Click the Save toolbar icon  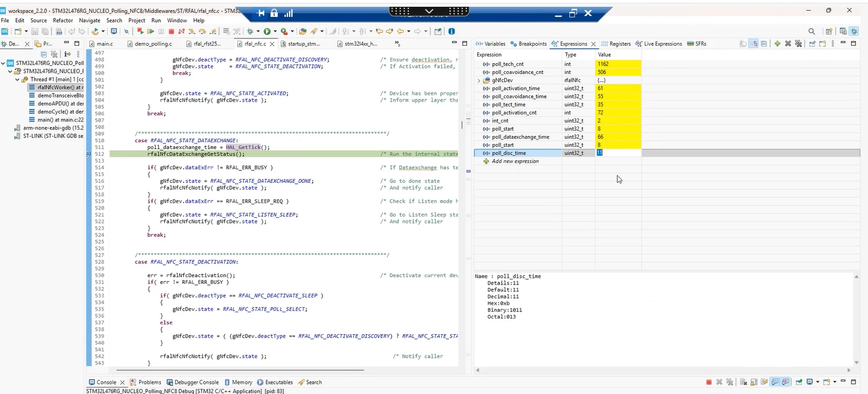[34, 31]
